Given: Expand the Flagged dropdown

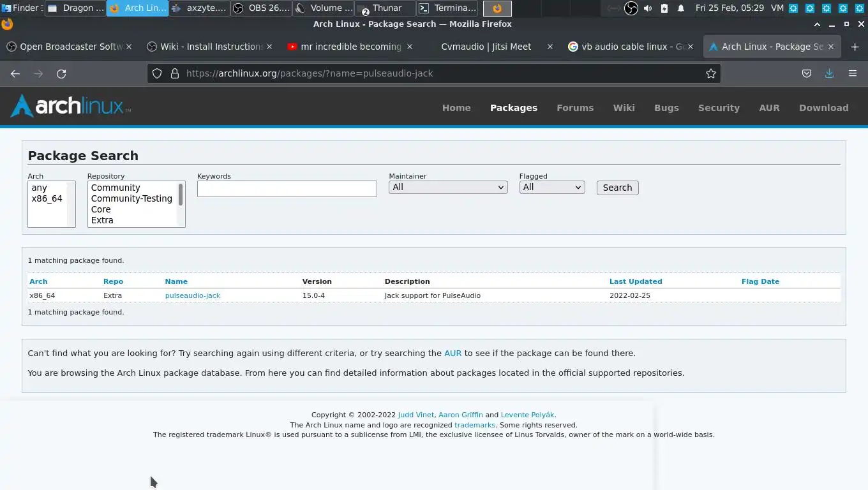Looking at the screenshot, I should [552, 187].
